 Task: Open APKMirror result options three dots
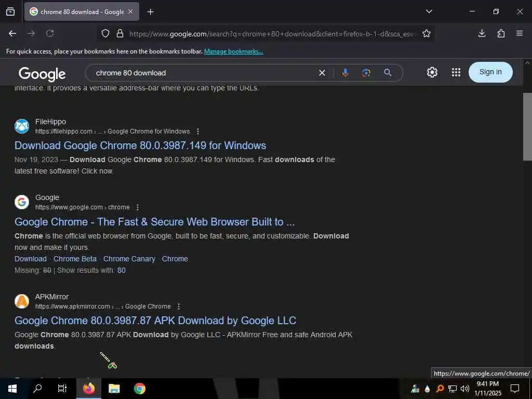pyautogui.click(x=179, y=307)
